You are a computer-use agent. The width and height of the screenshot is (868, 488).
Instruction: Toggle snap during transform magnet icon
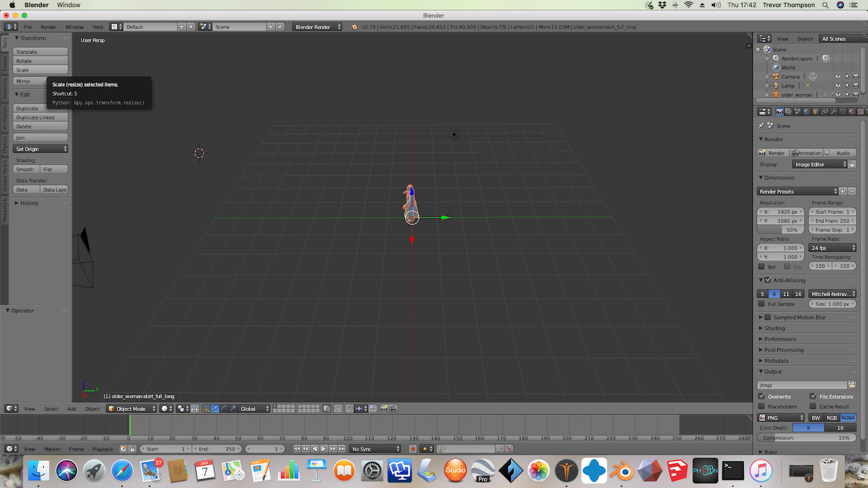tap(349, 408)
